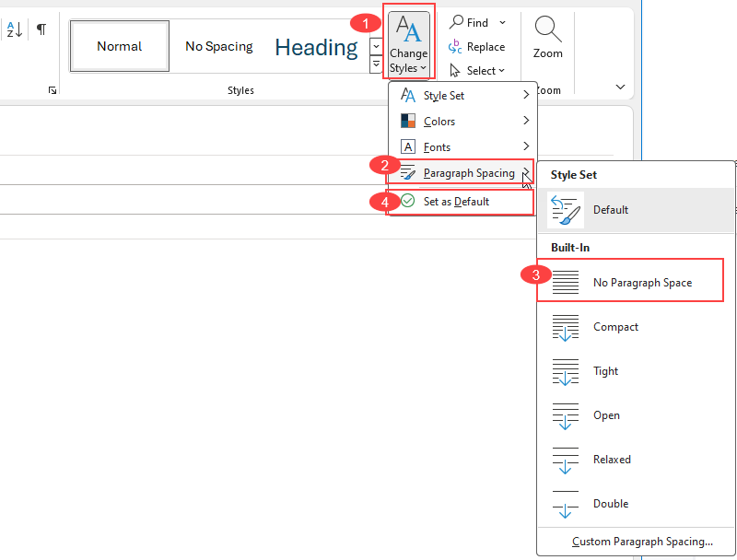Screen dimensions: 737x560
Task: Click the Colors swatch in the menu
Action: point(406,121)
